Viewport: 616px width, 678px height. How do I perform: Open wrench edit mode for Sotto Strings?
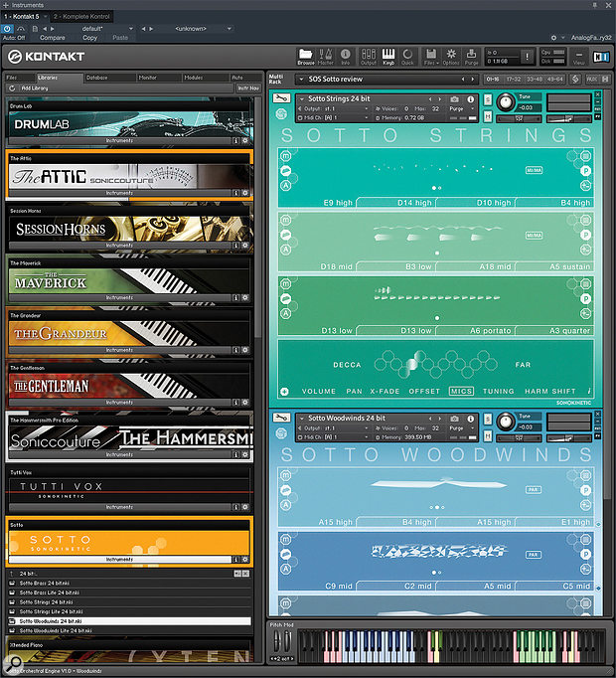click(x=281, y=98)
